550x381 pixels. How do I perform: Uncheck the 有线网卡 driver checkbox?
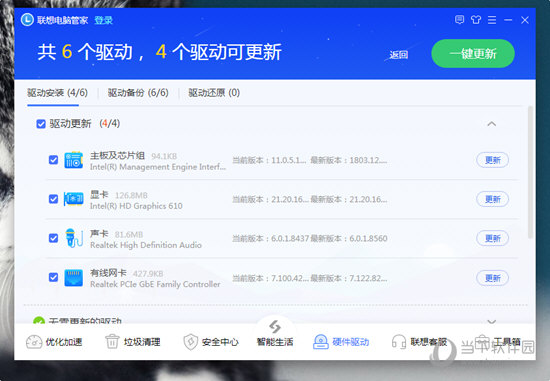pyautogui.click(x=53, y=278)
